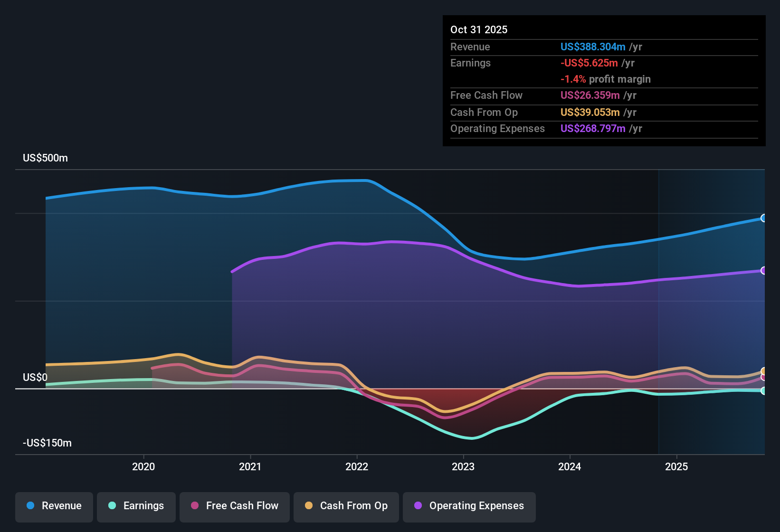Toggle the Operating Expenses series visibility

click(x=469, y=506)
